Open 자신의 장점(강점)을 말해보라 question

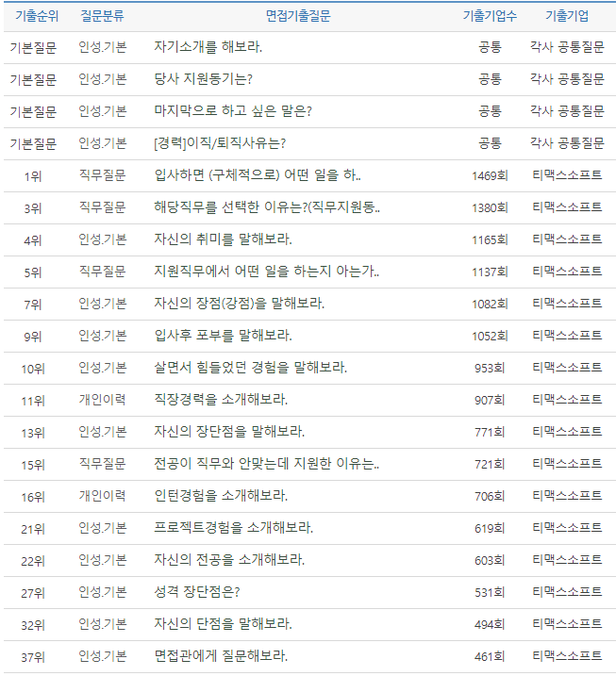[x=239, y=304]
